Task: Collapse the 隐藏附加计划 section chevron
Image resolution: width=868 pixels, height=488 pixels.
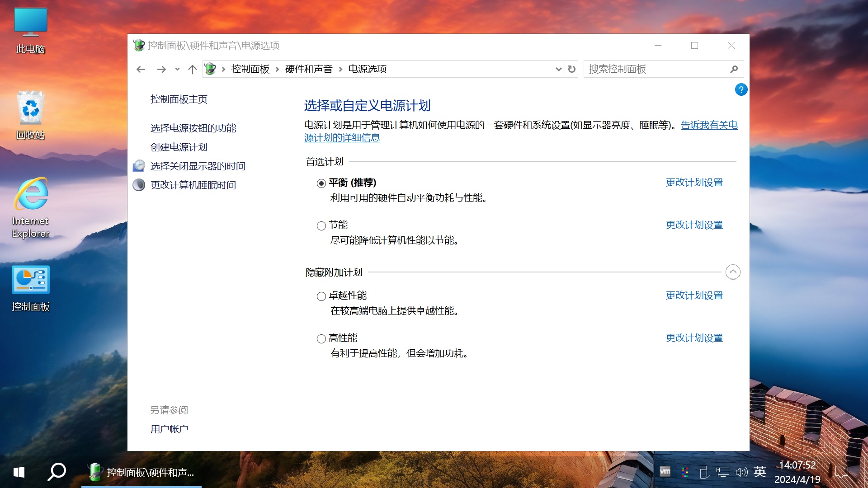Action: (x=732, y=272)
